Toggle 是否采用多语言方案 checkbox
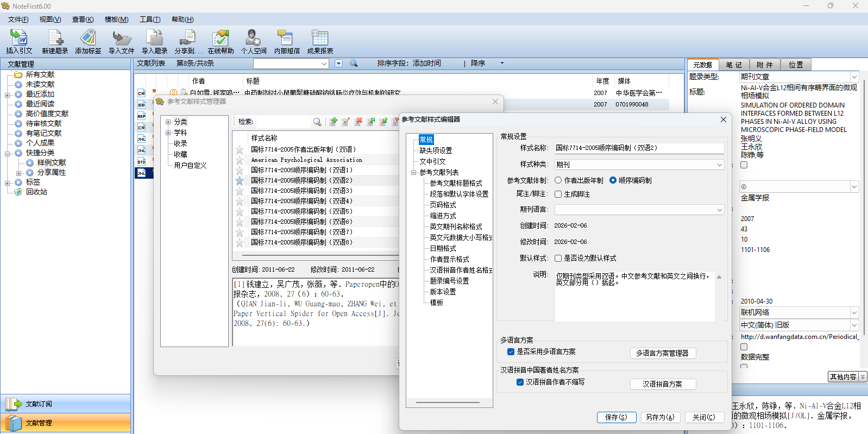This screenshot has height=434, width=868. tap(511, 351)
